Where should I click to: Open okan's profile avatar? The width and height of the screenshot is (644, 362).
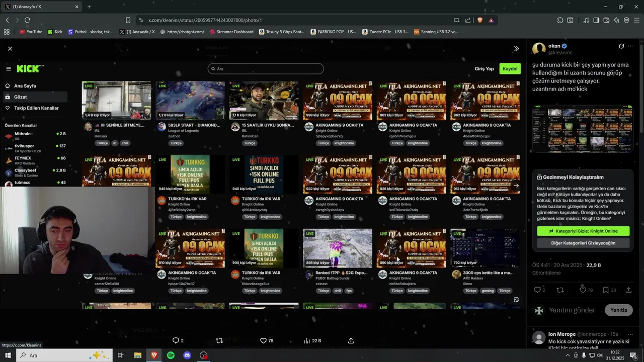pos(539,49)
